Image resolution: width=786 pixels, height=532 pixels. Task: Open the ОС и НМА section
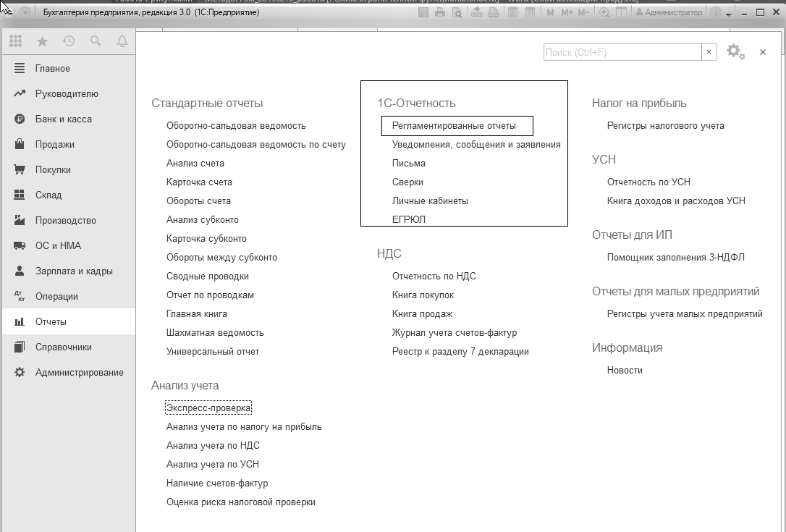tap(68, 245)
